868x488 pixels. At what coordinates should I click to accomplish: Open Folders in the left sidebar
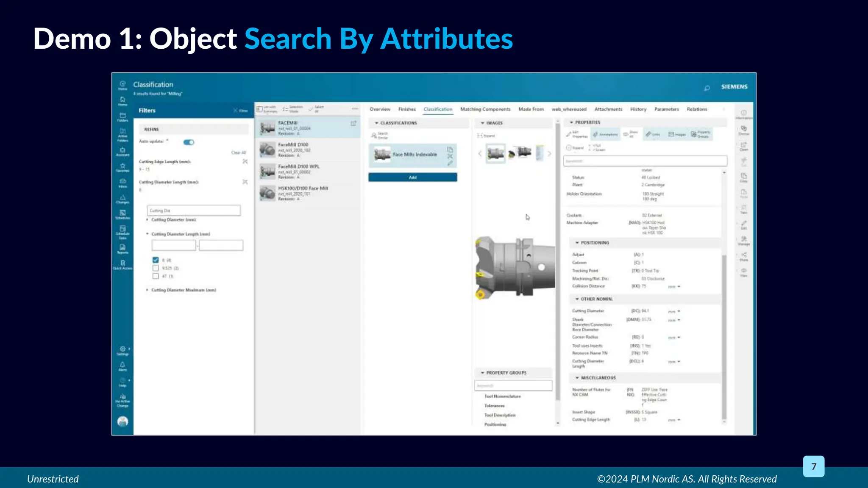[x=122, y=117]
